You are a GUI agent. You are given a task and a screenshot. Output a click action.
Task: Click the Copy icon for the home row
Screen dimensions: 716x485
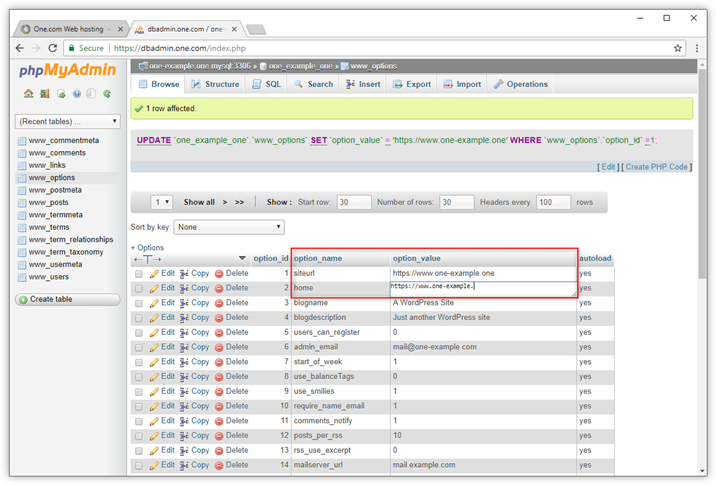pyautogui.click(x=184, y=288)
